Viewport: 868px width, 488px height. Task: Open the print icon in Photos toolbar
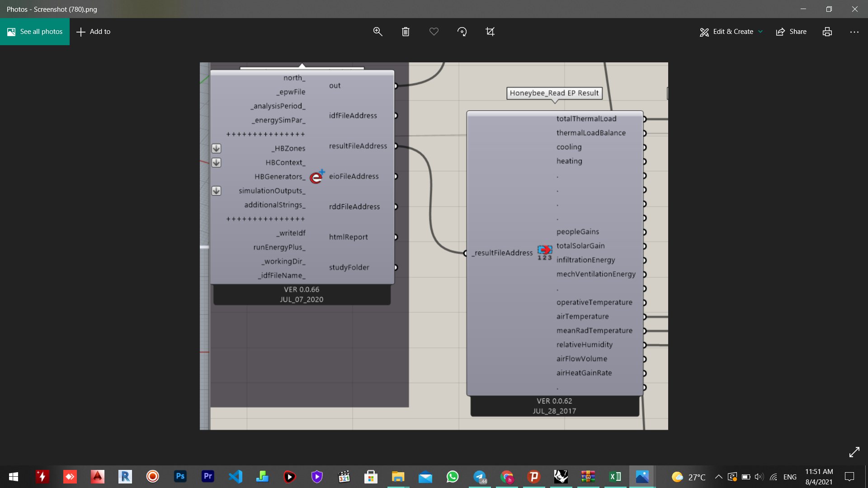pos(827,32)
